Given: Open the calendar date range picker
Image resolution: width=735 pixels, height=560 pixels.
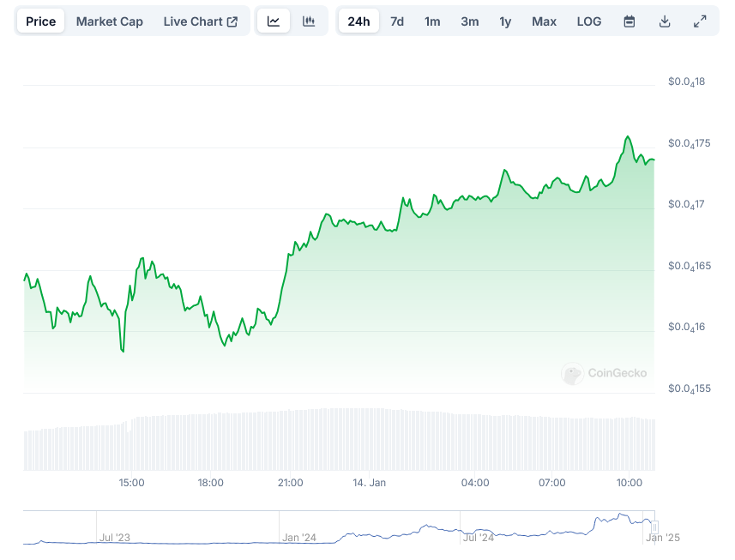Looking at the screenshot, I should pyautogui.click(x=630, y=21).
